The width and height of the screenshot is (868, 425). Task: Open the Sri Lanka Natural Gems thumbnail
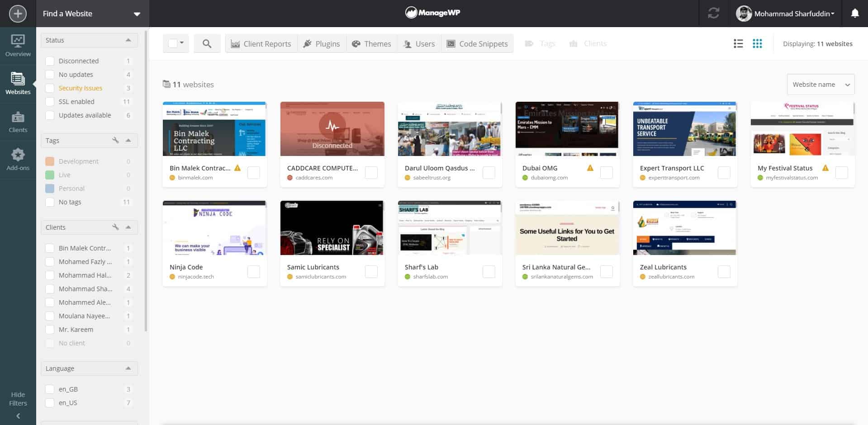click(567, 228)
